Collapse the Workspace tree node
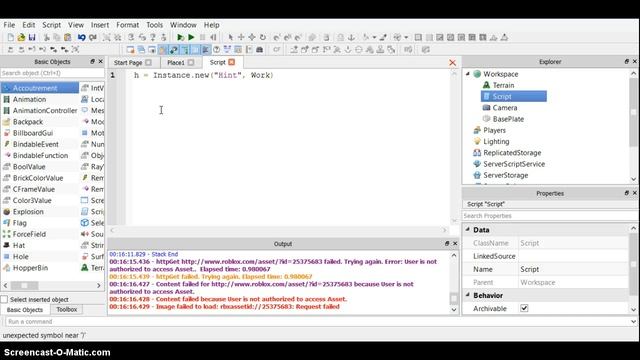Screen dimensions: 640x360 (468, 74)
